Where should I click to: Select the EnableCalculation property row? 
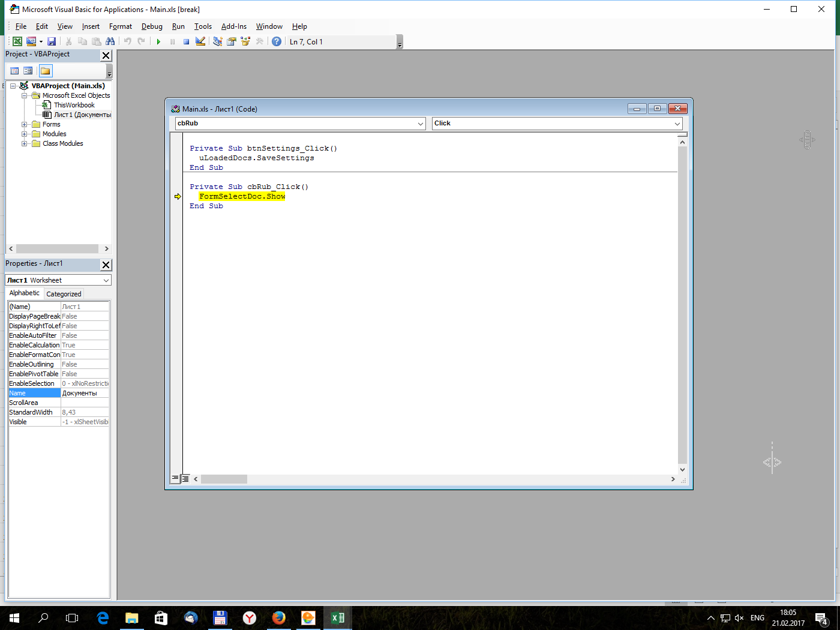click(59, 345)
